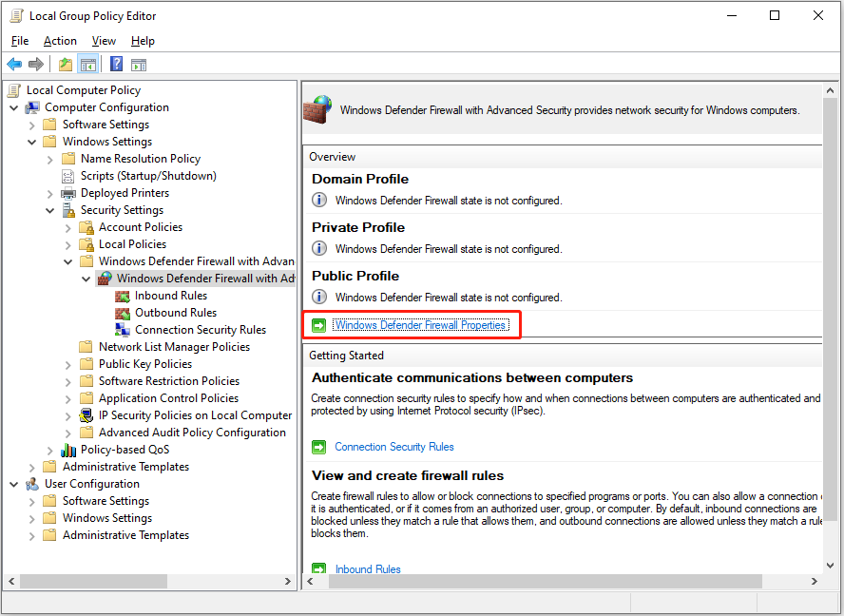
Task: Select Administrative Templates under User Configuration
Action: coord(126,535)
